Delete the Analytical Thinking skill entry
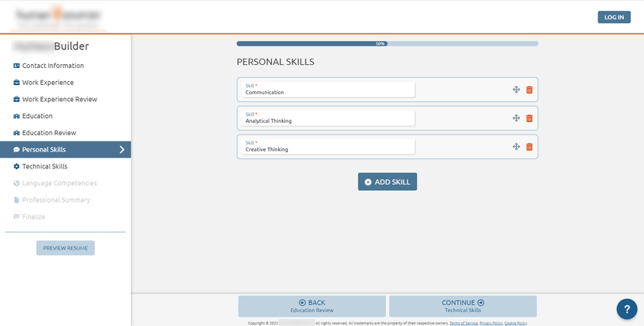 (x=529, y=118)
